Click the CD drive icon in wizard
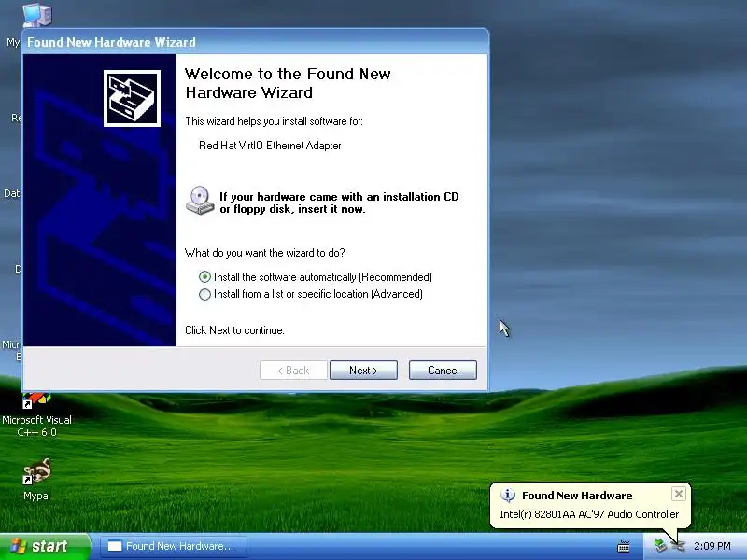This screenshot has width=747, height=560. coord(200,201)
